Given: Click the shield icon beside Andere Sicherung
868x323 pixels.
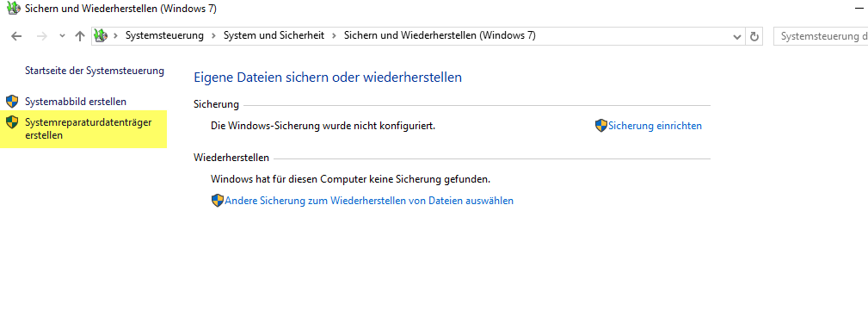Looking at the screenshot, I should coord(218,201).
